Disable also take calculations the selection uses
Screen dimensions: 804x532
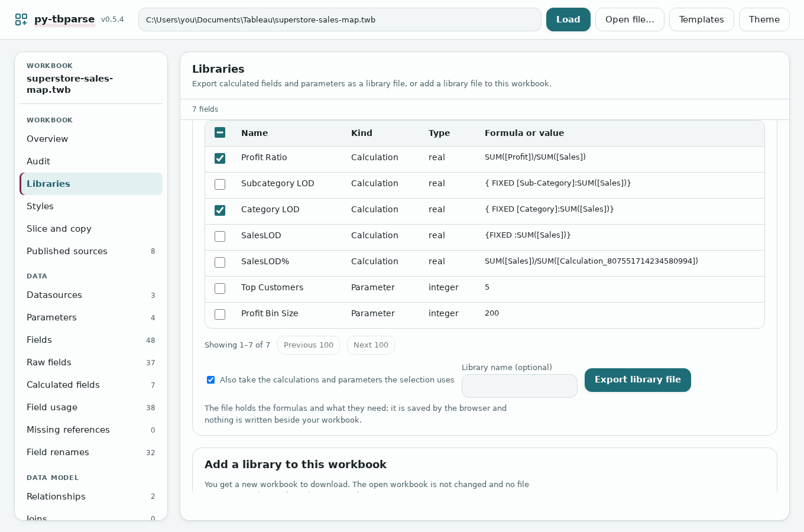click(210, 379)
